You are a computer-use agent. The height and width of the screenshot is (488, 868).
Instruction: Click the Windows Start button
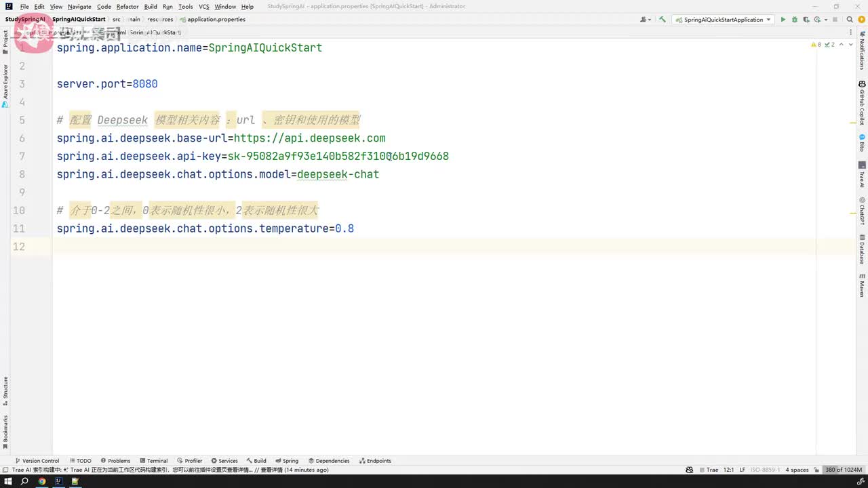(8, 481)
